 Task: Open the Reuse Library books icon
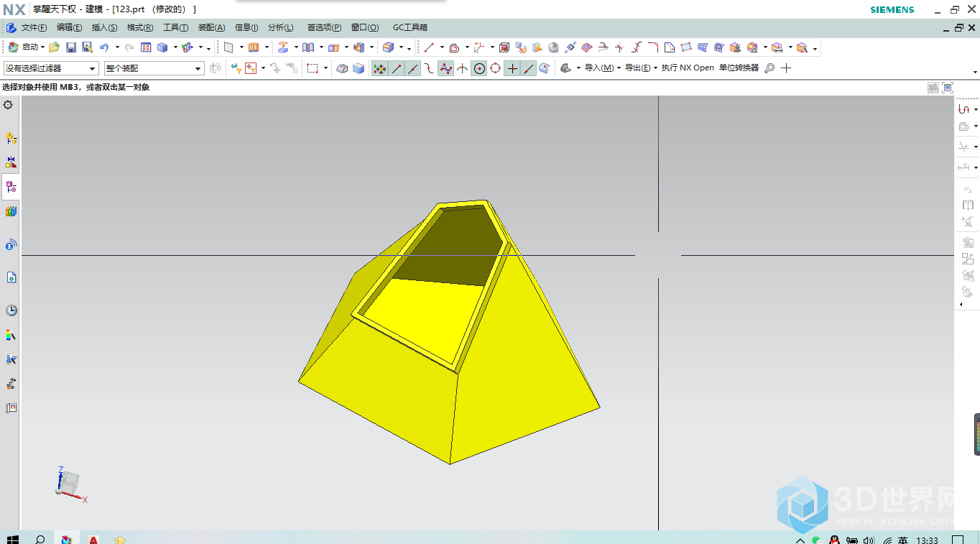tap(11, 211)
